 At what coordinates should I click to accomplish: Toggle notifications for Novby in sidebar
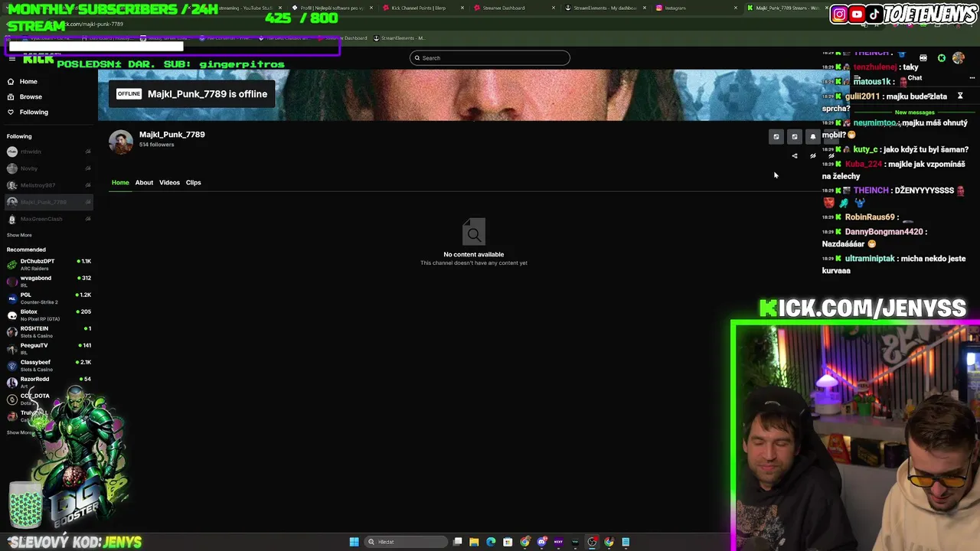(88, 168)
